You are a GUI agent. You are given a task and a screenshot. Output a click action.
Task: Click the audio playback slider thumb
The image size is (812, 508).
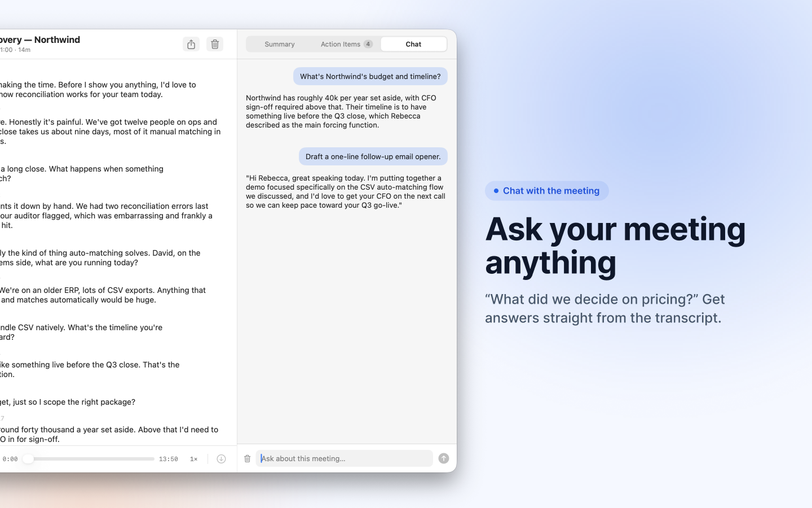point(28,459)
